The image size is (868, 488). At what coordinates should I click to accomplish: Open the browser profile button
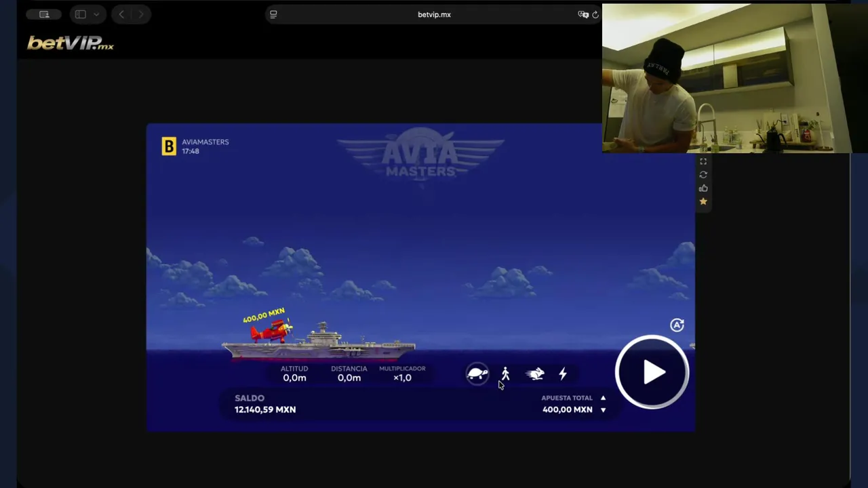(44, 14)
